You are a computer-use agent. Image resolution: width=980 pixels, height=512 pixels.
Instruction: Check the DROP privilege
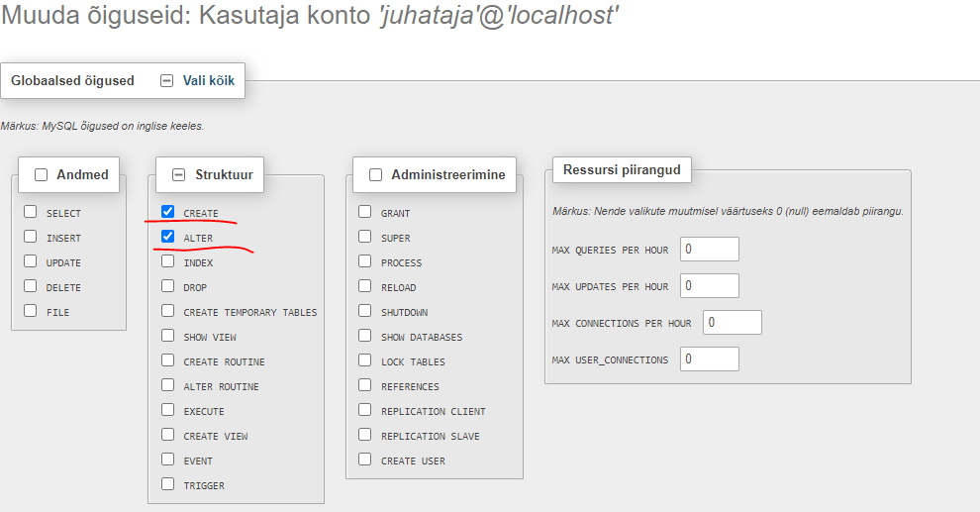[168, 286]
